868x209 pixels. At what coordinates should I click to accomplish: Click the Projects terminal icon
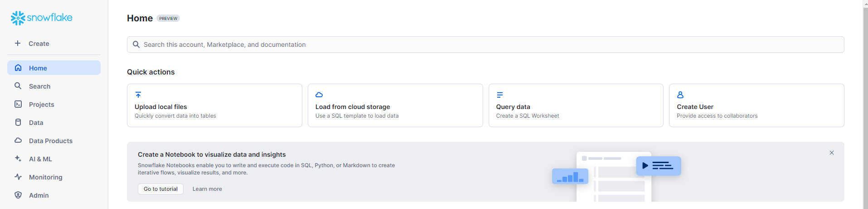coord(18,104)
